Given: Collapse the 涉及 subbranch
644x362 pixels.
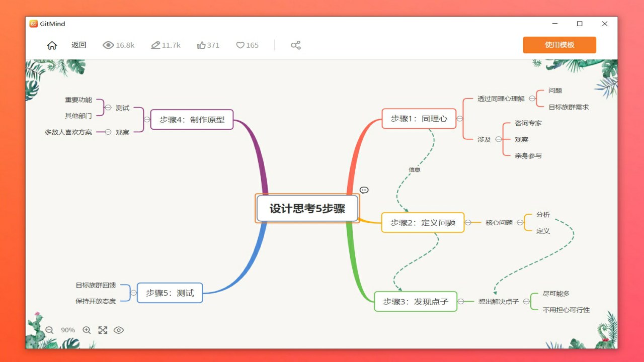Looking at the screenshot, I should click(498, 139).
